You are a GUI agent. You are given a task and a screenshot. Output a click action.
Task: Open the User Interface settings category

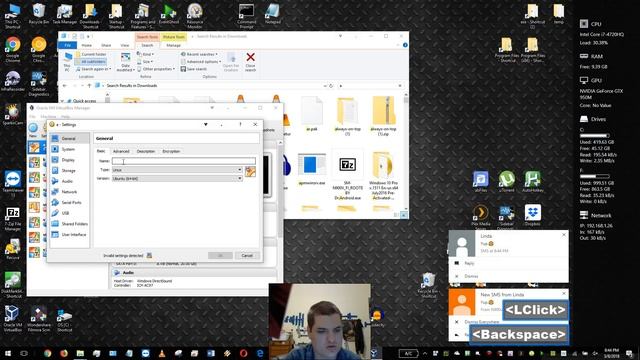(x=69, y=235)
